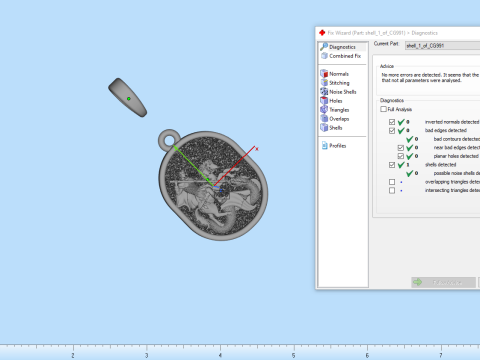
Task: Click the red Fix Wizard title bar icon
Action: coord(322,33)
